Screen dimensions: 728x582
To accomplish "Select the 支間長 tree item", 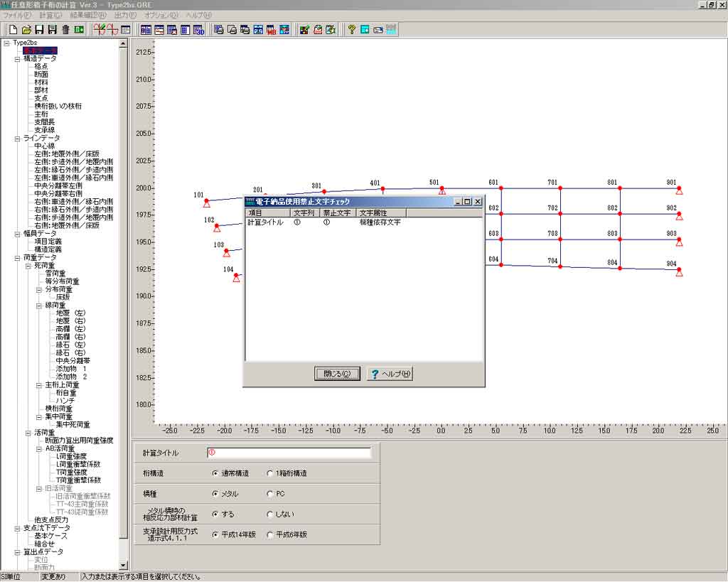I will 45,122.
